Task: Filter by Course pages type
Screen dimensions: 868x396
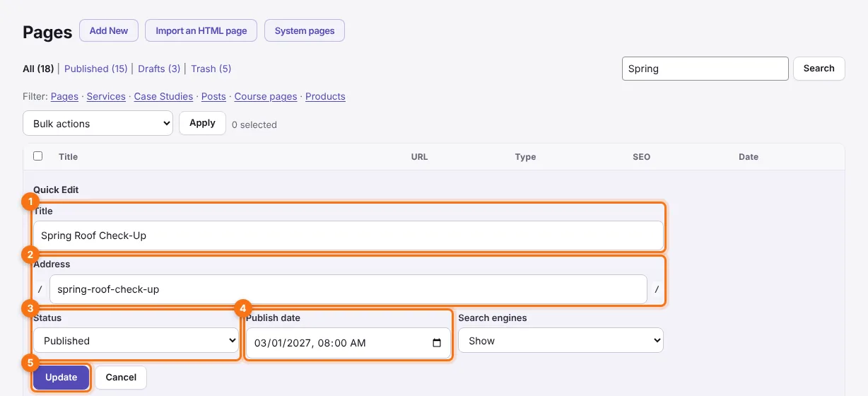Action: (266, 96)
